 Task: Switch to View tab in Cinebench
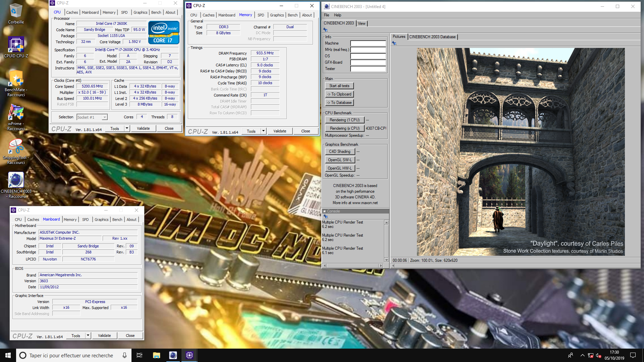click(362, 23)
